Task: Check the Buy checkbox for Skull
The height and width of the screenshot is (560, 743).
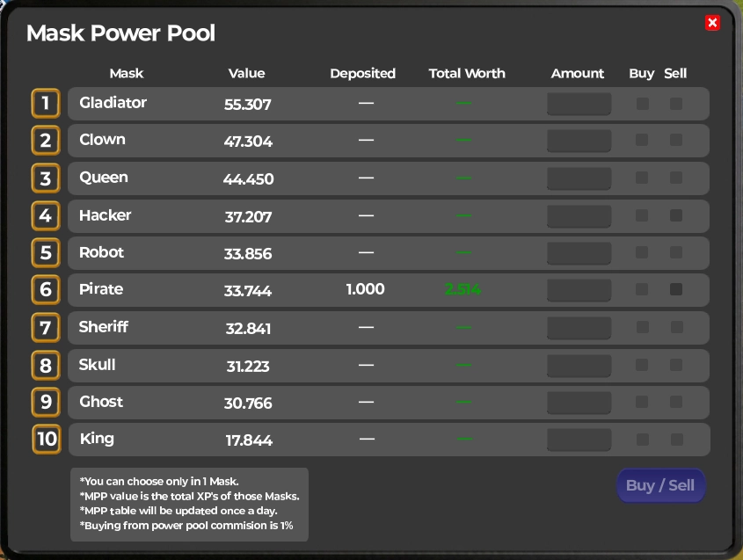Action: (642, 365)
